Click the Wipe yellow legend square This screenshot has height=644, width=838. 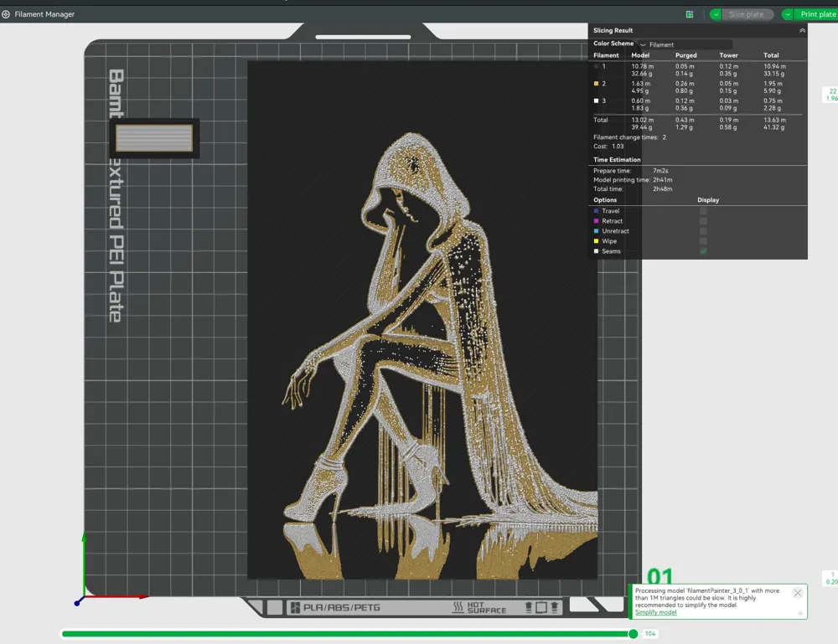coord(596,241)
